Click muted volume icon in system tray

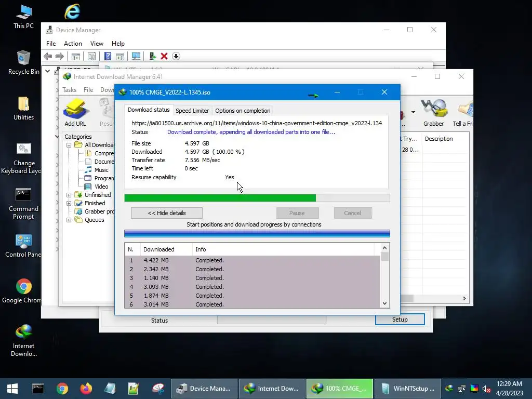coord(486,389)
